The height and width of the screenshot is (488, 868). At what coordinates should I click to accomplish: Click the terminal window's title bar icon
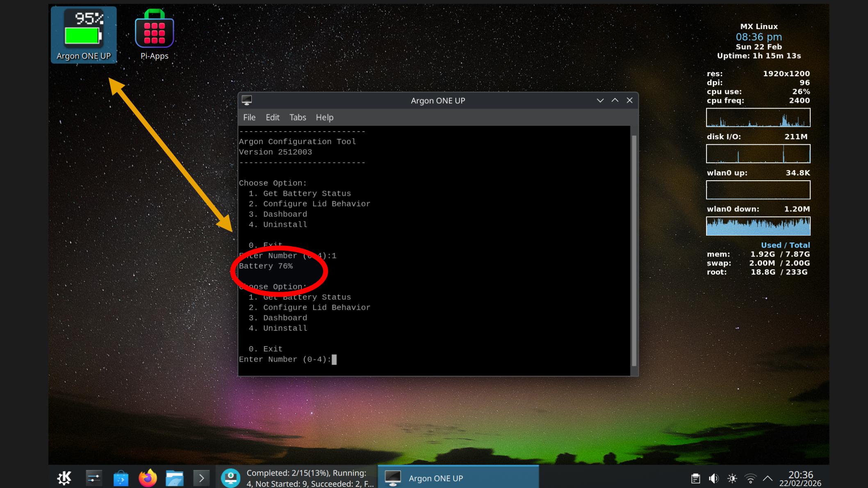pos(247,100)
